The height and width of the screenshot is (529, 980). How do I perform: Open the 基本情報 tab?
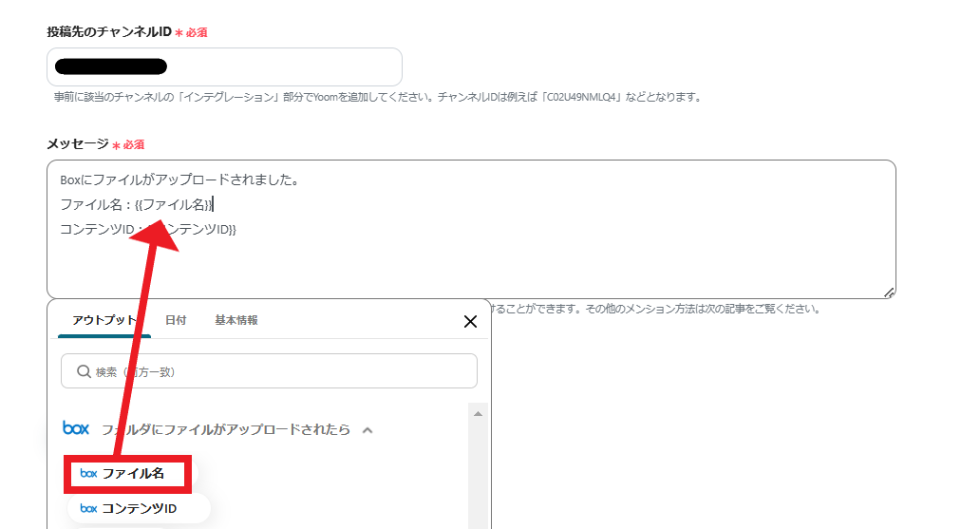pyautogui.click(x=236, y=320)
